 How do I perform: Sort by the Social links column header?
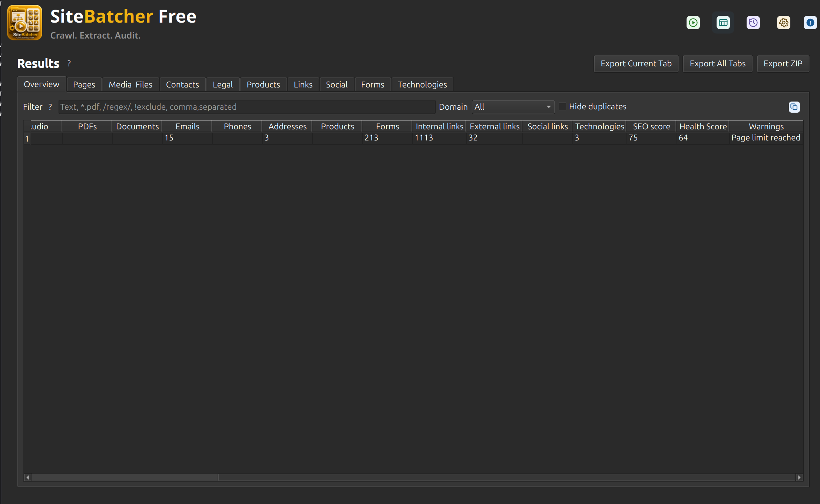(x=548, y=126)
